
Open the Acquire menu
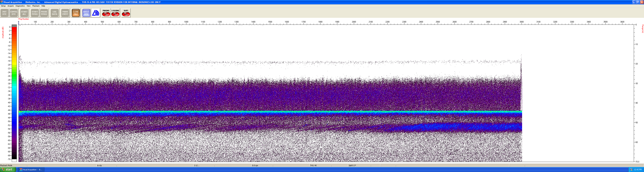point(11,6)
